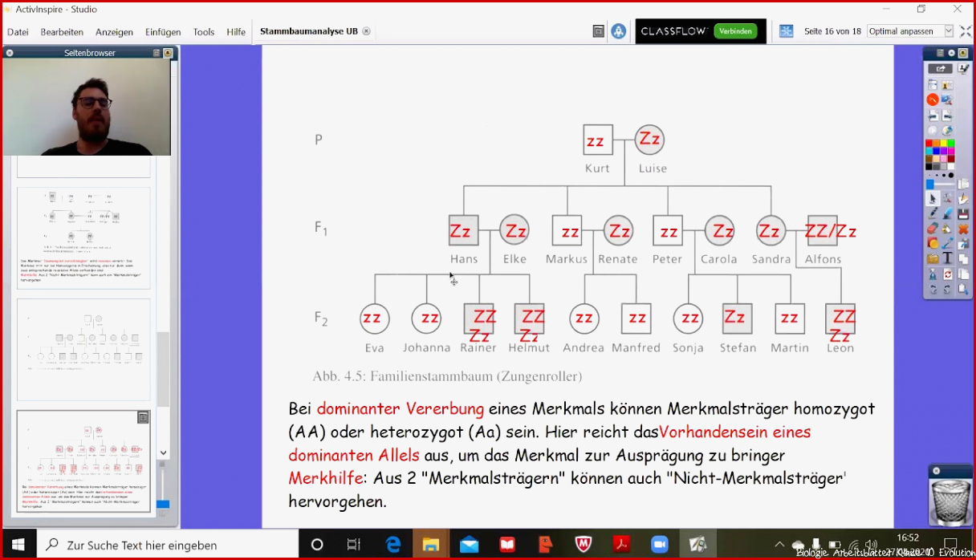
Task: Click the red circular tool icon in toolbox
Action: (933, 99)
